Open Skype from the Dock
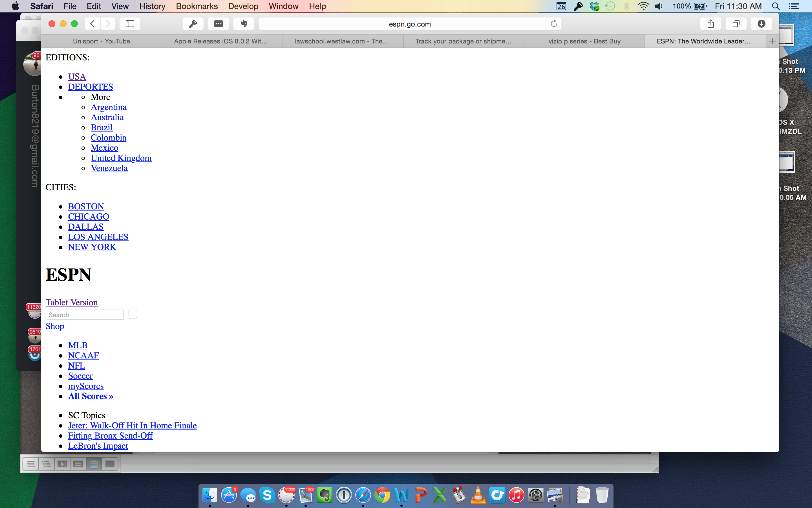Viewport: 812px width, 508px height. click(x=267, y=495)
